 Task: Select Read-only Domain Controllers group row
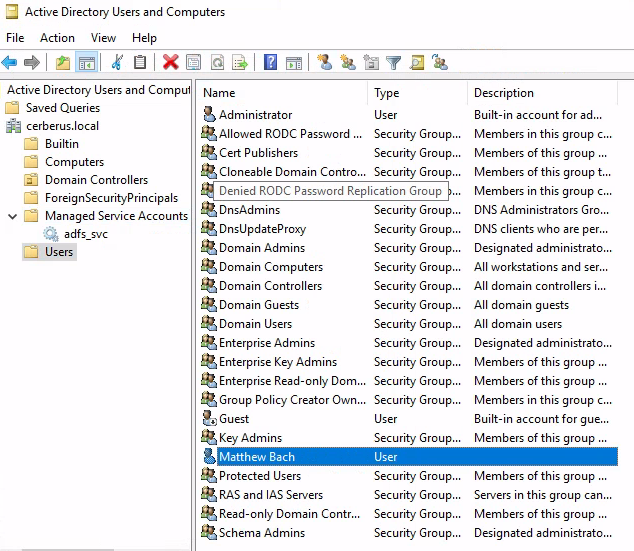289,514
